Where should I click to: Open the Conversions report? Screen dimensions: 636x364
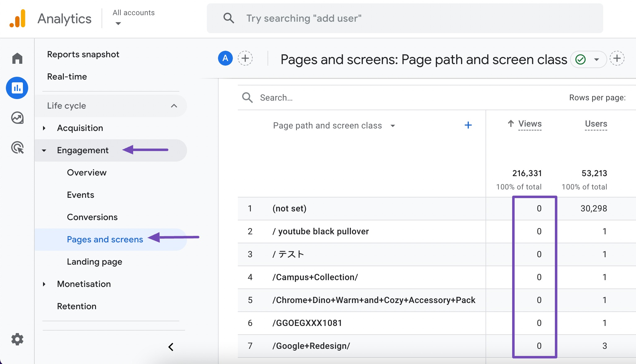(x=92, y=217)
